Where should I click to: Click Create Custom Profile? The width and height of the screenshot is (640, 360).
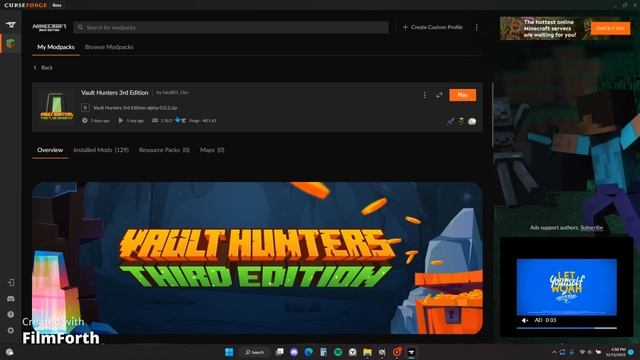(x=433, y=27)
